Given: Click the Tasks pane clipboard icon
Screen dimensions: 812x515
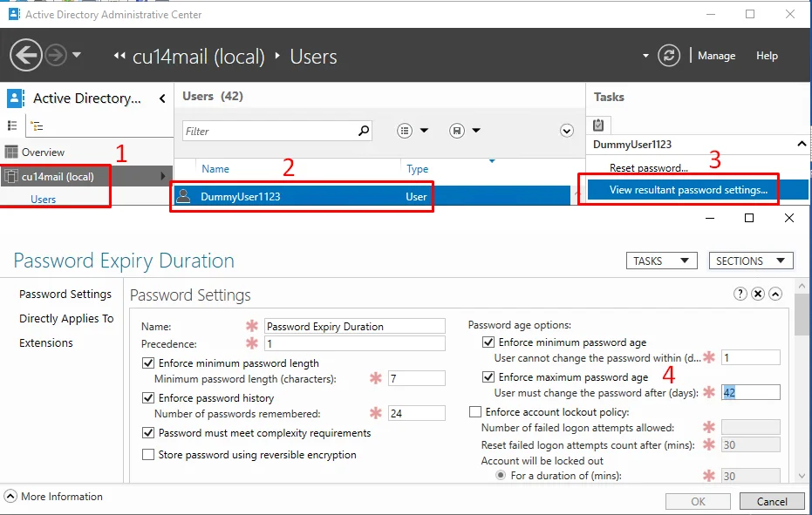Looking at the screenshot, I should [598, 125].
